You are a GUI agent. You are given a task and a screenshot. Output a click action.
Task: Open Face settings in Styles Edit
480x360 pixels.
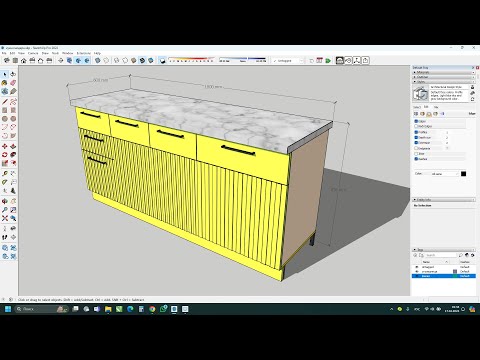[422, 114]
